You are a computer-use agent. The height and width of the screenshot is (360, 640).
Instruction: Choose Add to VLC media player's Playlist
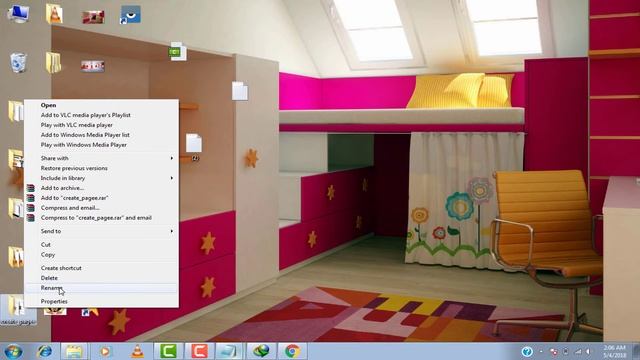tap(101, 115)
